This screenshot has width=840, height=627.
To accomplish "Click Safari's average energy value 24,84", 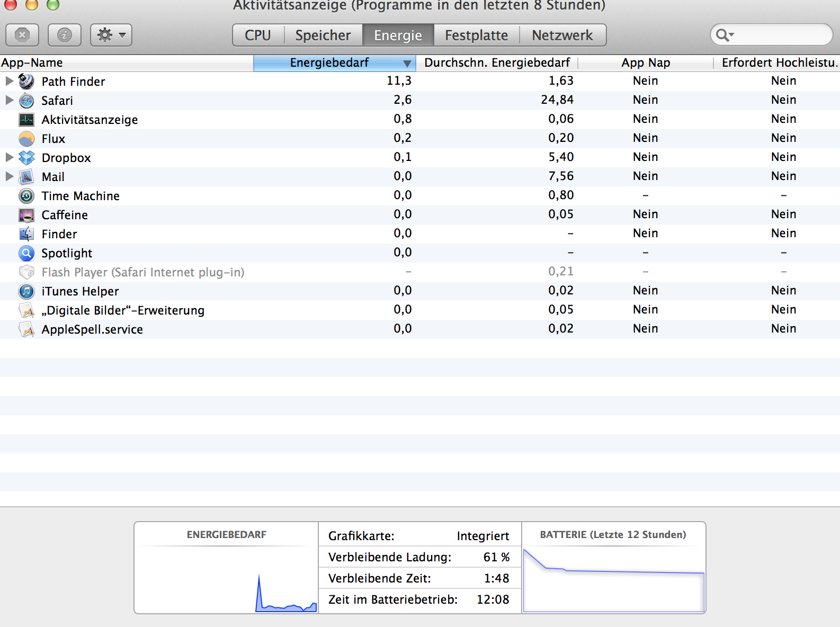I will [x=557, y=100].
